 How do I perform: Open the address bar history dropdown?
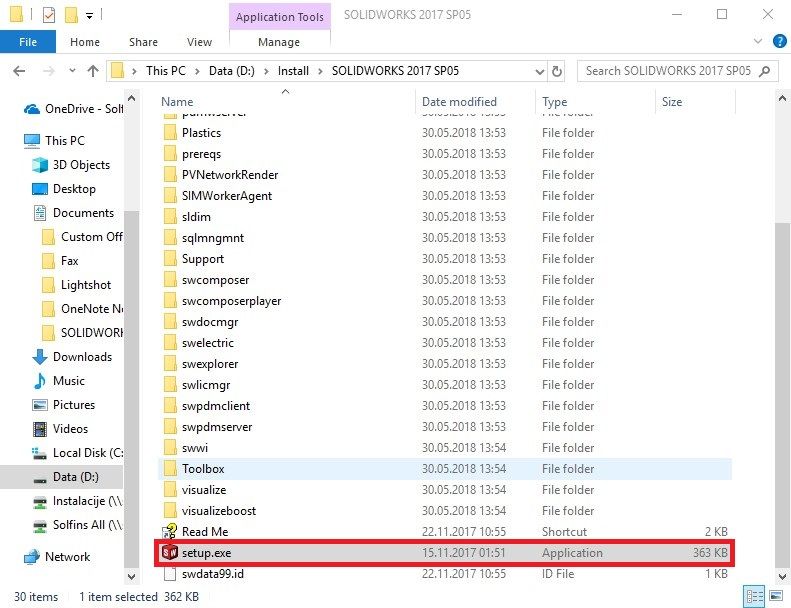coord(536,71)
